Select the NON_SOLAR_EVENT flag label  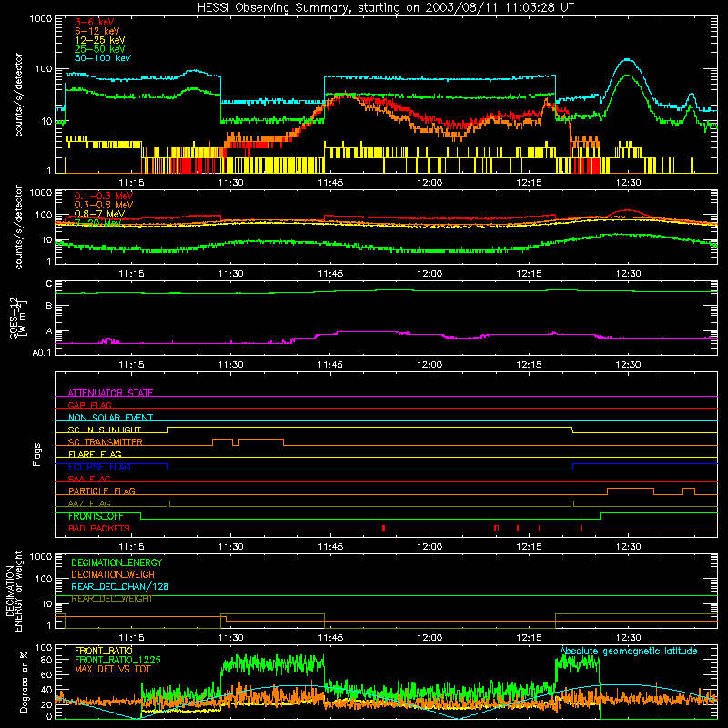[110, 418]
